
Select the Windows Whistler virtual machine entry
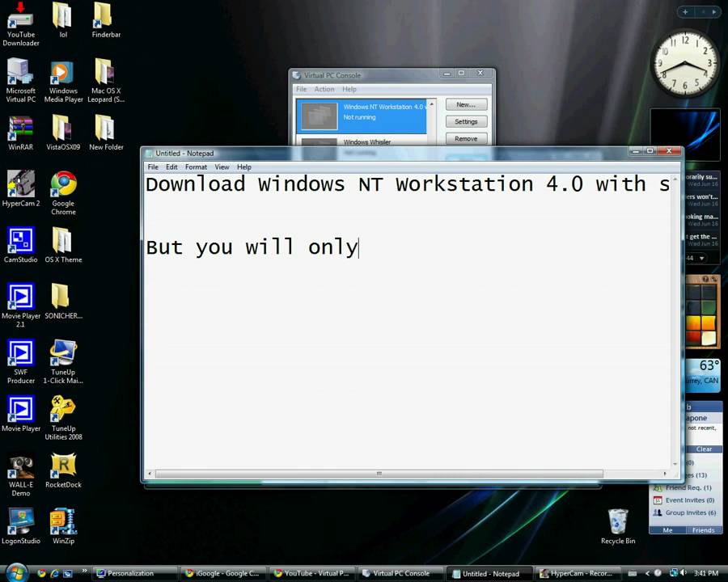(362, 141)
